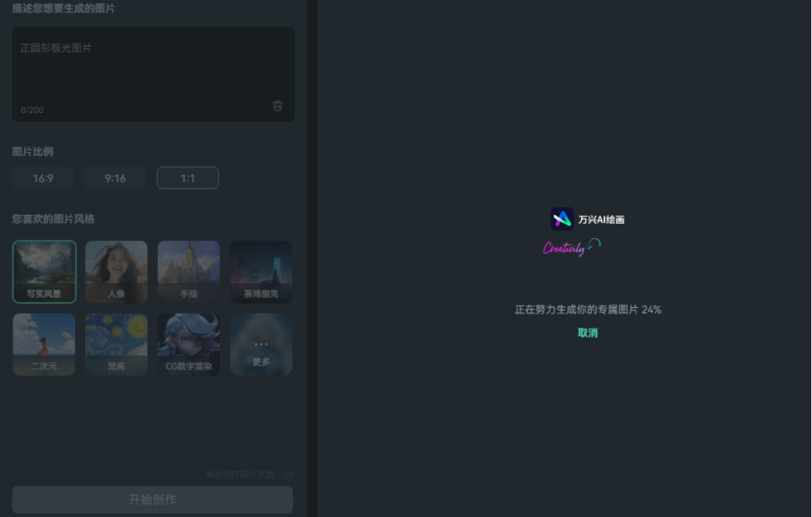Select the 人像 portrait style
812x517 pixels.
(x=116, y=271)
